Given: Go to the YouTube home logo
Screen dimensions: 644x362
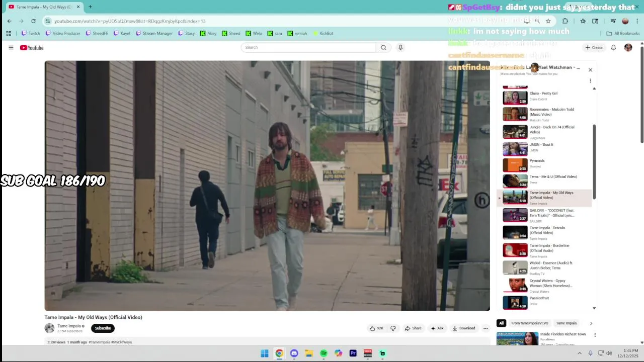Looking at the screenshot, I should tap(32, 48).
